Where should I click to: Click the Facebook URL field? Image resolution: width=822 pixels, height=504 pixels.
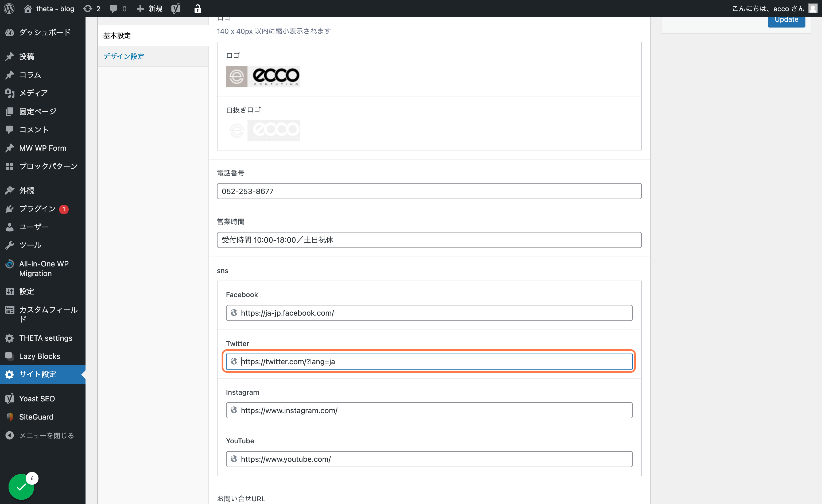tap(429, 313)
